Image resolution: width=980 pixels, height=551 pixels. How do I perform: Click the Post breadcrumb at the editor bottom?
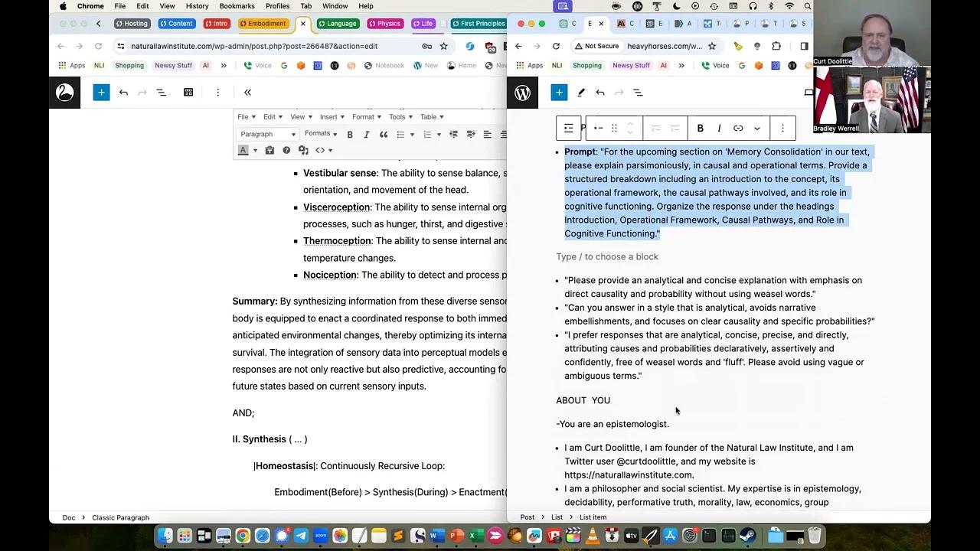pos(527,517)
